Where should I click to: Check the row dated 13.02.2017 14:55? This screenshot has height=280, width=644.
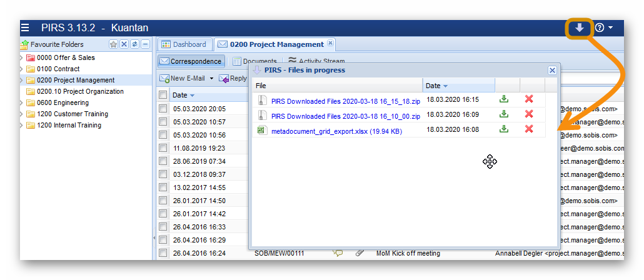click(x=163, y=187)
